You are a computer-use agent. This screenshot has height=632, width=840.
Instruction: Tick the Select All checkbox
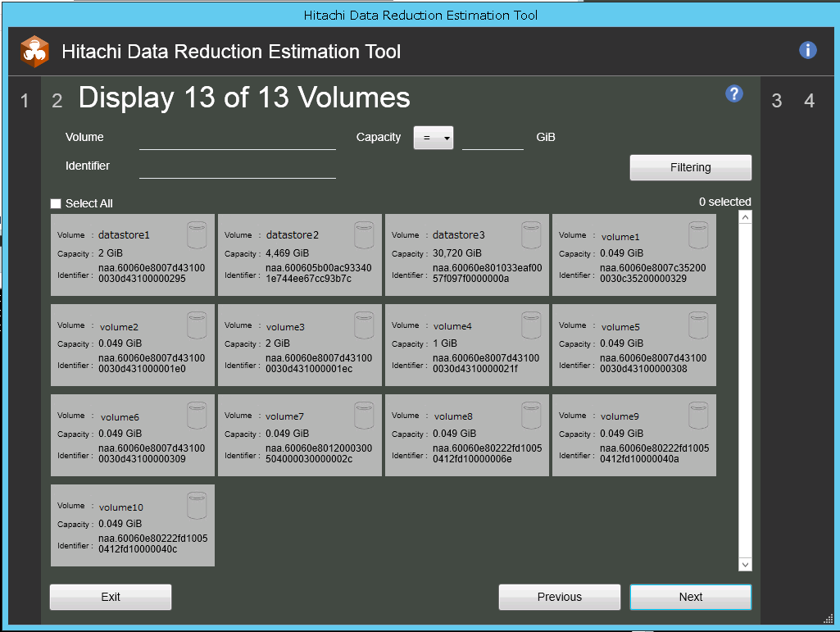coord(56,203)
